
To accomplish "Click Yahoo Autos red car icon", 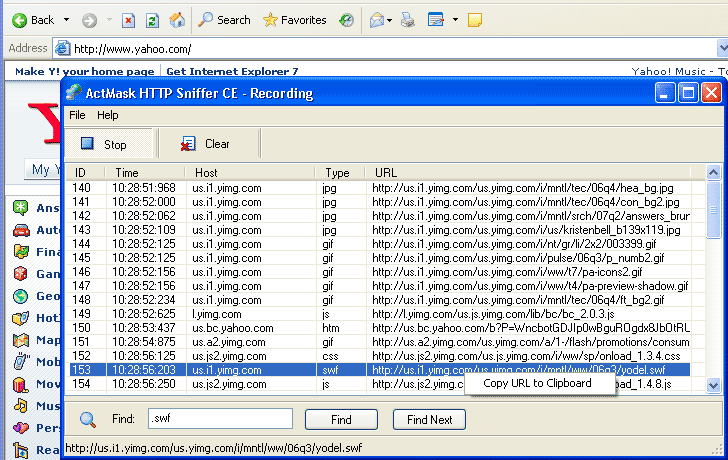I will pos(21,230).
